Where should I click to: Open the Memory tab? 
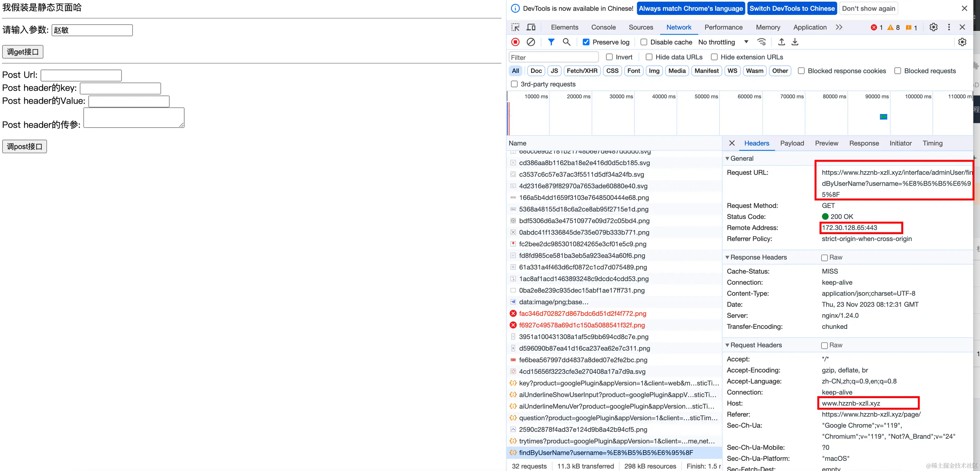pyautogui.click(x=768, y=27)
